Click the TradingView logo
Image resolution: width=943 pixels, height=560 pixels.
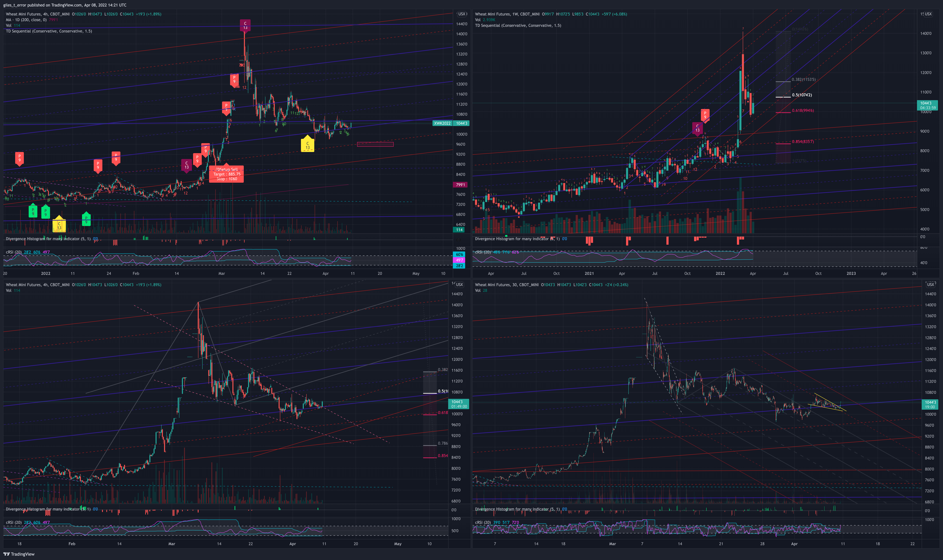coord(19,554)
